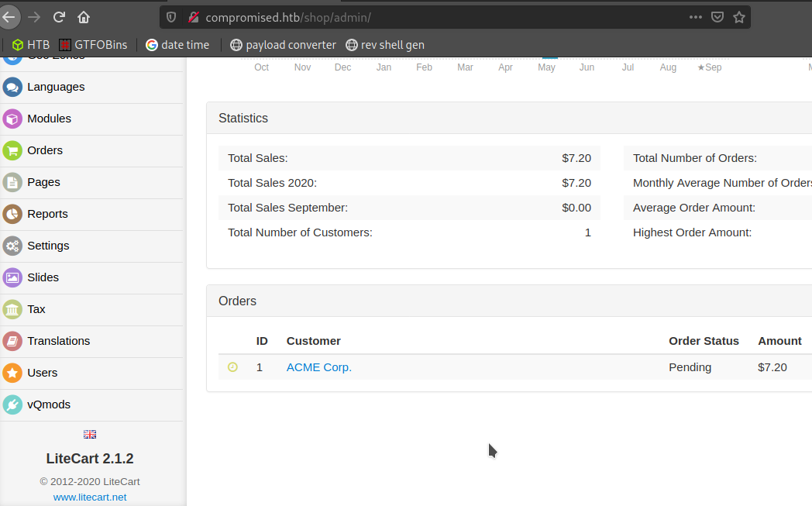Select the Translations book icon

(x=12, y=341)
